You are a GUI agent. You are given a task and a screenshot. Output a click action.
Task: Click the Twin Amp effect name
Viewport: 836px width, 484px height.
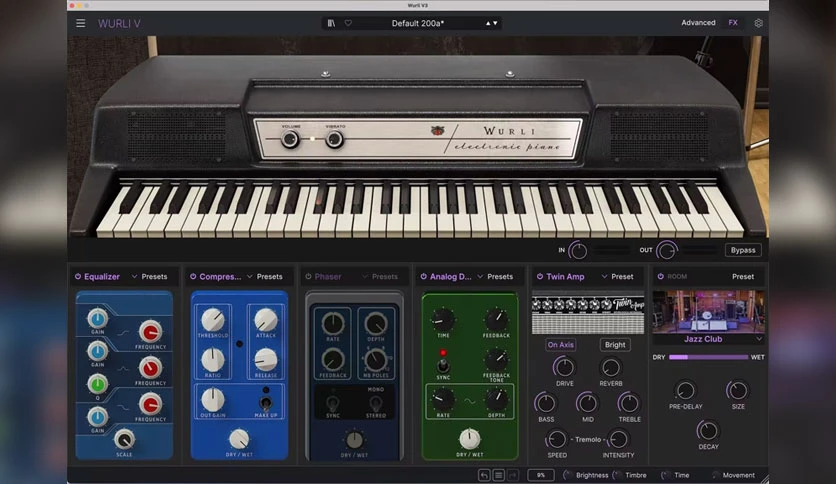point(565,276)
